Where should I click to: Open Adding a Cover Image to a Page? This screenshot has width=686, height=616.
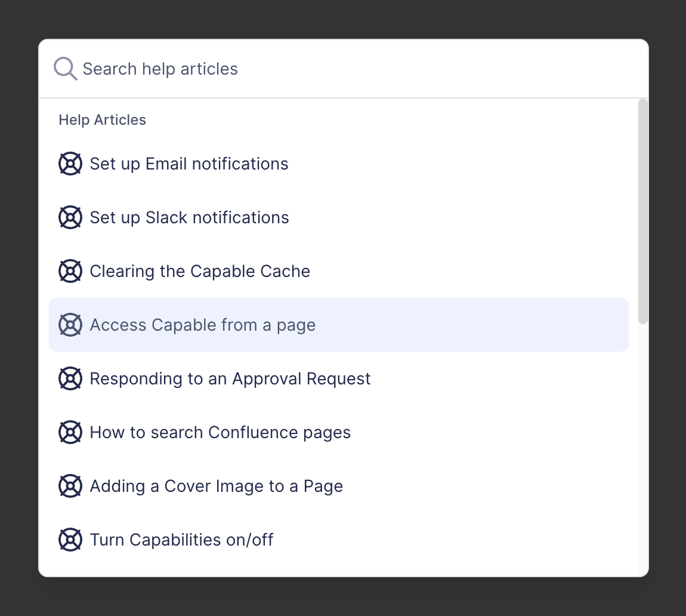pyautogui.click(x=216, y=486)
